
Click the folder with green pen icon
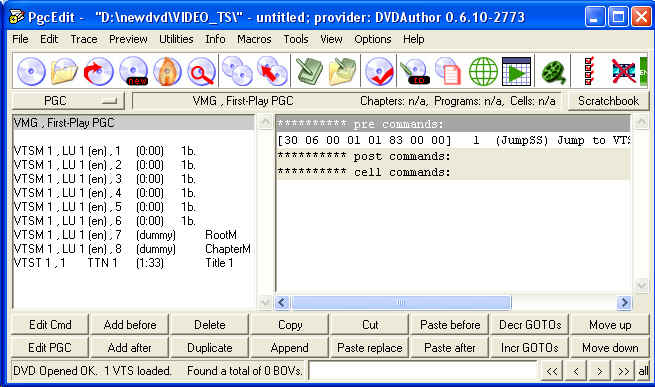point(343,71)
